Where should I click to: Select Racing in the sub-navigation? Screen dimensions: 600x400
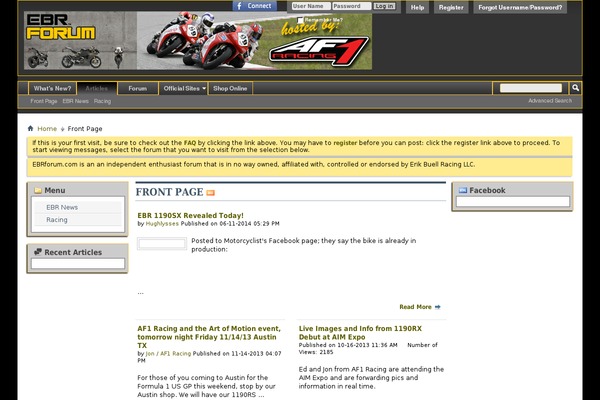coord(102,101)
